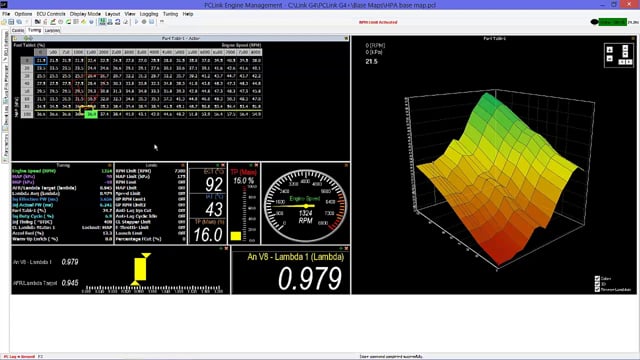Click the grey grid table toolbar icon
This screenshot has width=640, height=360.
pyautogui.click(x=76, y=22)
